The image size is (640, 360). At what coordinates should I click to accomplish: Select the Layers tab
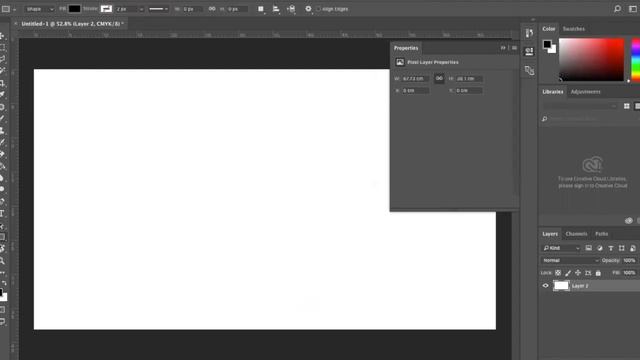pos(550,234)
